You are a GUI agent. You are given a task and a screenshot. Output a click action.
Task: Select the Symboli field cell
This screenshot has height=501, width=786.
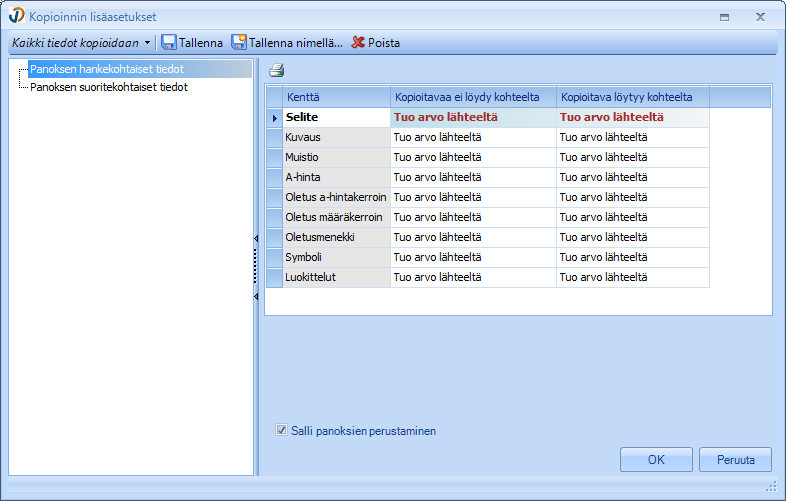(336, 257)
